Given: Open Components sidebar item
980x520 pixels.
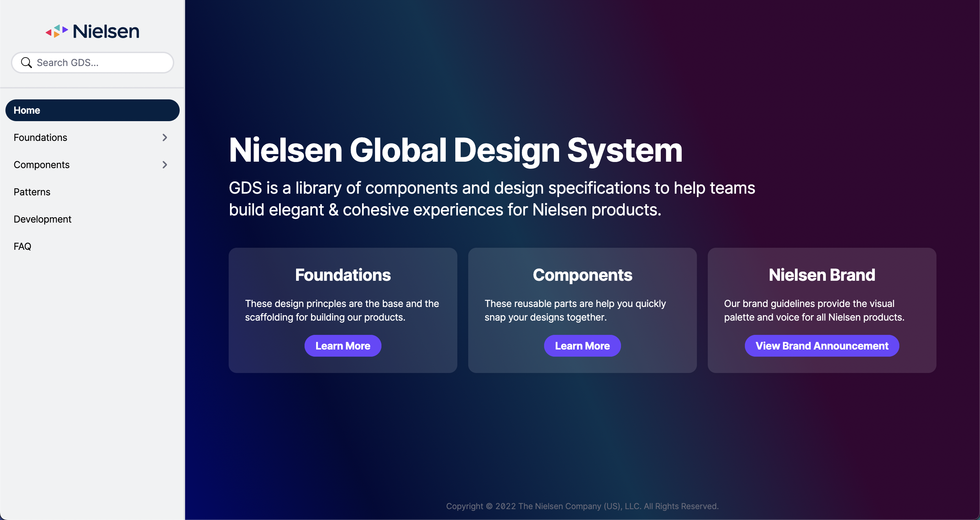Looking at the screenshot, I should (42, 165).
